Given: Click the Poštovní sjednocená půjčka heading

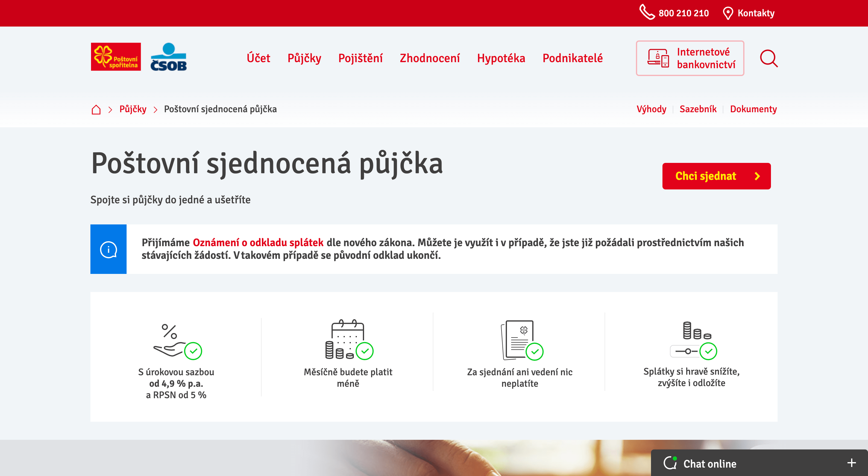Looking at the screenshot, I should 267,163.
